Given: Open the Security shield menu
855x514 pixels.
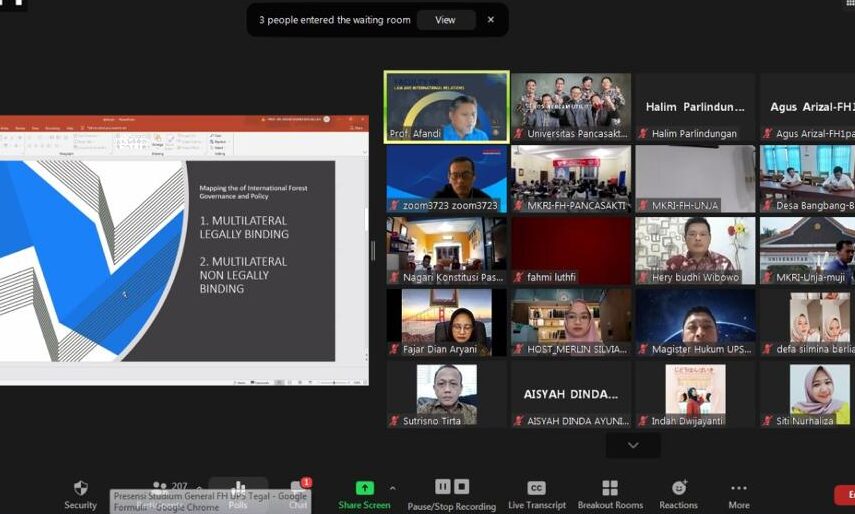Looking at the screenshot, I should 81,494.
